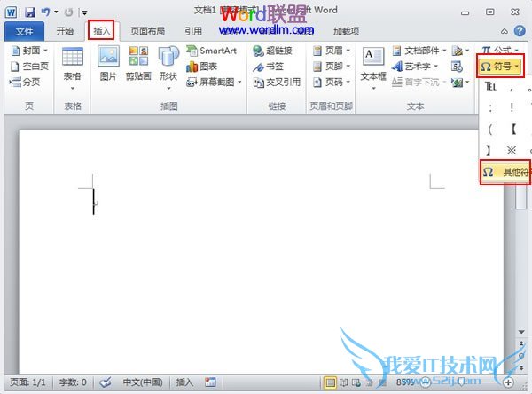Open the 表格 table dropdown
The image size is (532, 394).
[73, 69]
